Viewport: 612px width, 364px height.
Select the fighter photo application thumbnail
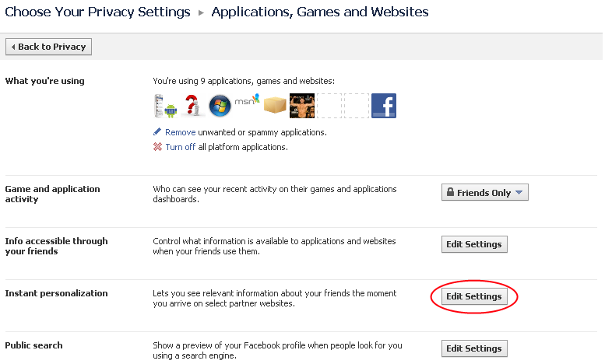pos(302,106)
